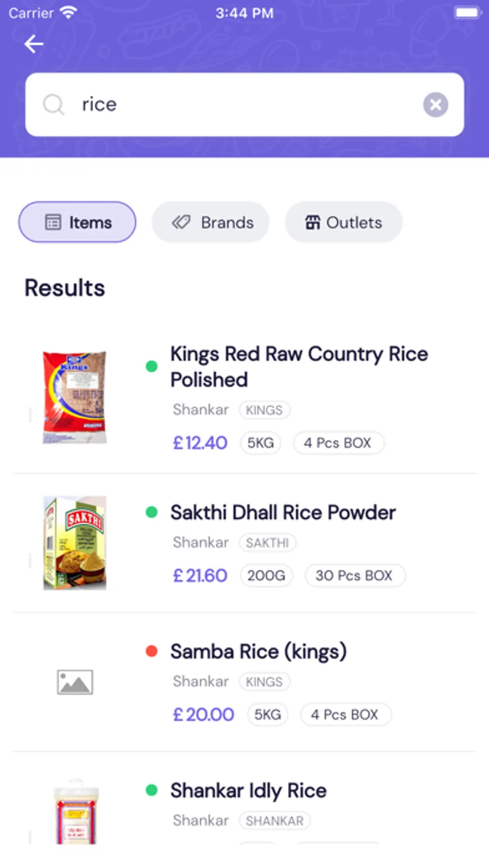Tap the battery indicator icon
The height and width of the screenshot is (868, 489).
(x=467, y=12)
